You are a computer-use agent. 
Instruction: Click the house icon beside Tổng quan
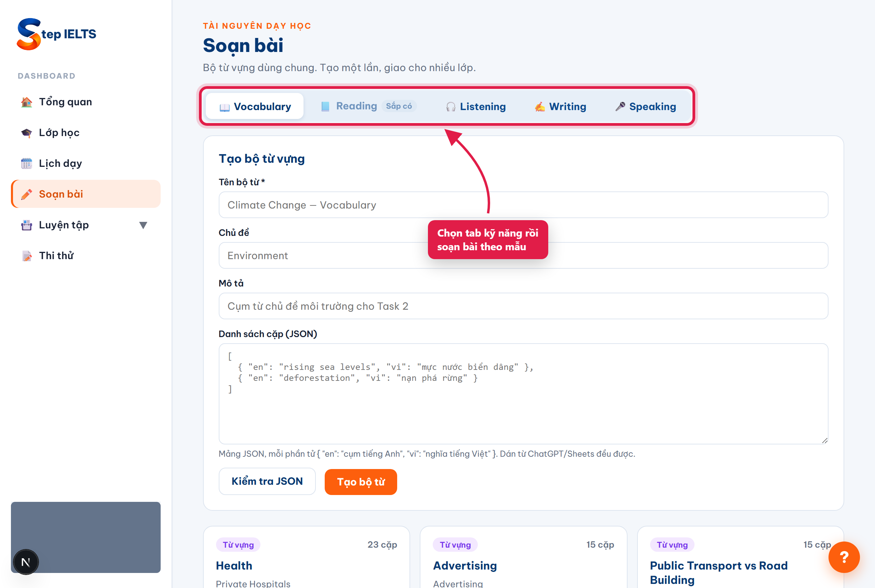pos(26,102)
